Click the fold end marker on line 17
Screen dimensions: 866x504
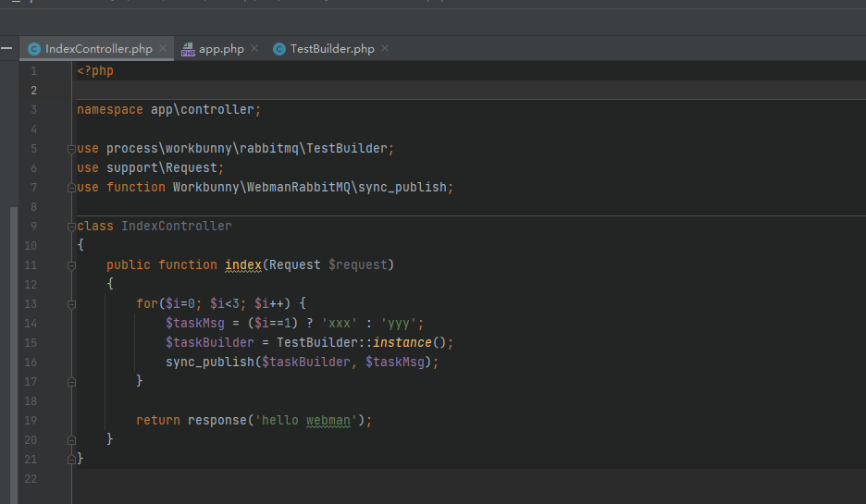coord(71,381)
